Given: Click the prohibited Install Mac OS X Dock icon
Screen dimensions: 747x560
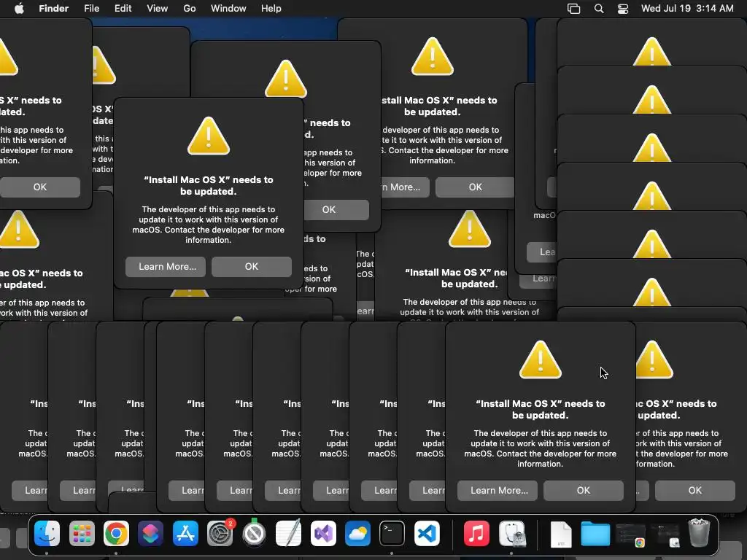Looking at the screenshot, I should pyautogui.click(x=254, y=533).
